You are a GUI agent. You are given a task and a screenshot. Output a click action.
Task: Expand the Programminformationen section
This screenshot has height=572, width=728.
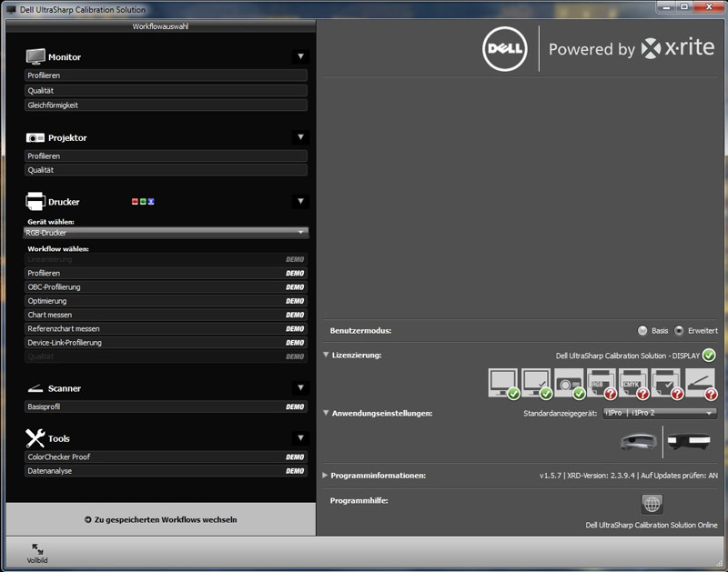(325, 476)
